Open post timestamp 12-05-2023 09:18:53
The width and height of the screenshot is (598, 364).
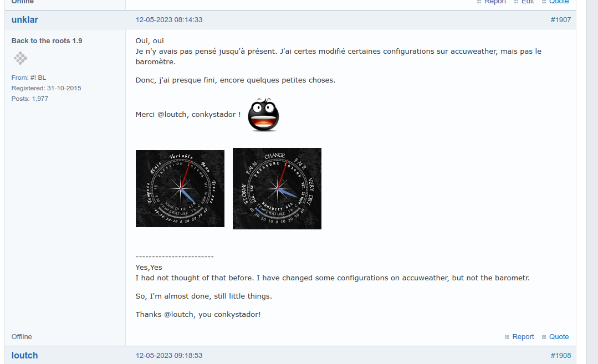click(169, 356)
